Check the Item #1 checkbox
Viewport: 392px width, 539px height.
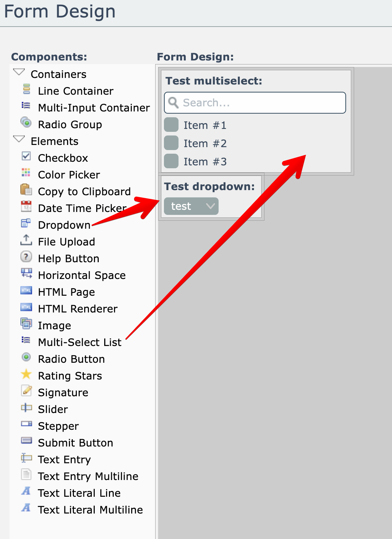pyautogui.click(x=171, y=125)
